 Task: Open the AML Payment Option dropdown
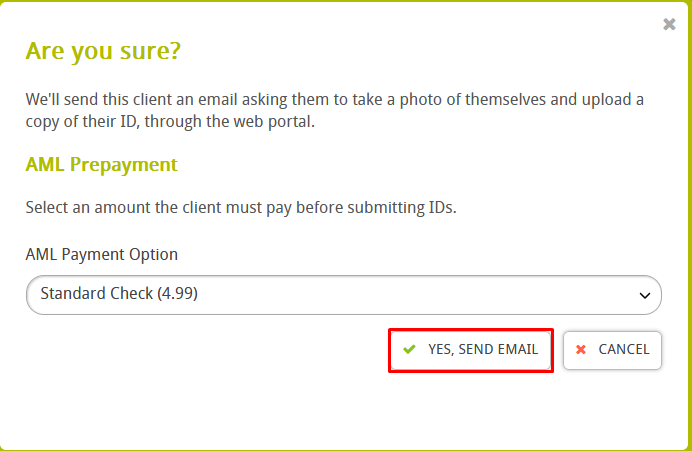tap(343, 295)
